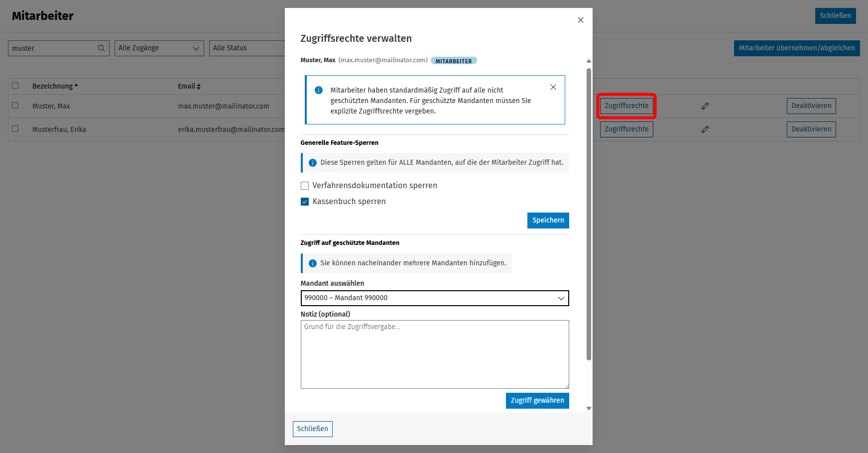Click Schließen in the page header
Viewport: 868px width, 453px height.
pyautogui.click(x=836, y=16)
